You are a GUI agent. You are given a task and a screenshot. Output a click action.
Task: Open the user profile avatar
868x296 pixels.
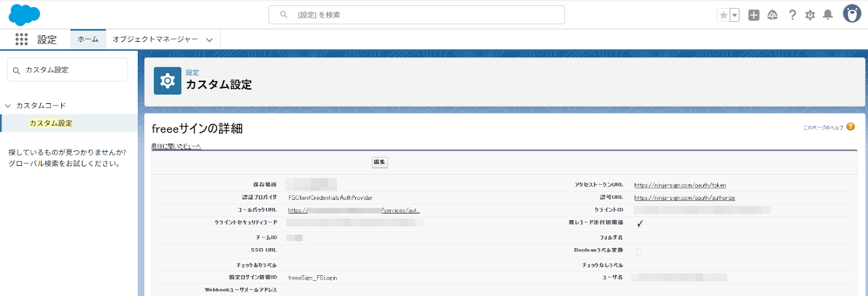852,14
